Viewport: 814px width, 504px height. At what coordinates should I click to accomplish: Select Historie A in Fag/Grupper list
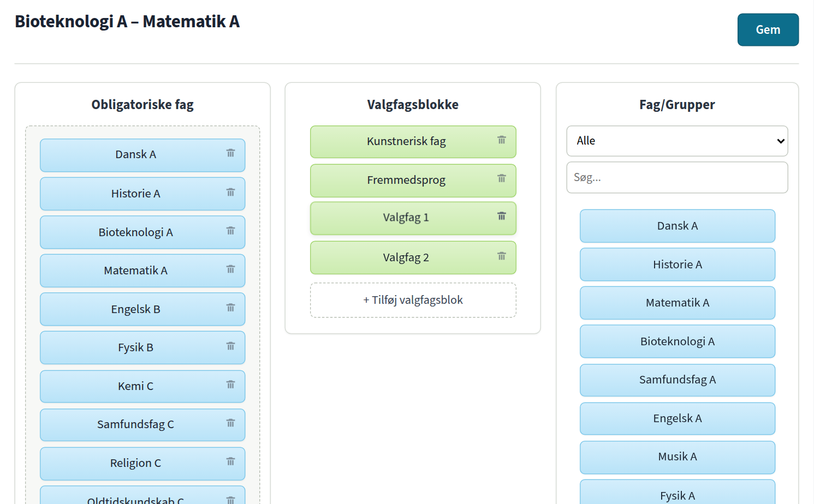coord(678,265)
